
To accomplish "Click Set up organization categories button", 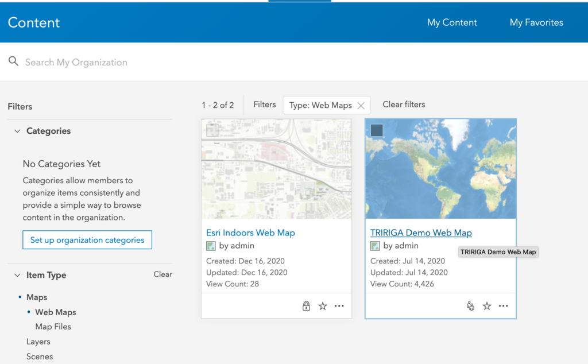I will (x=87, y=240).
